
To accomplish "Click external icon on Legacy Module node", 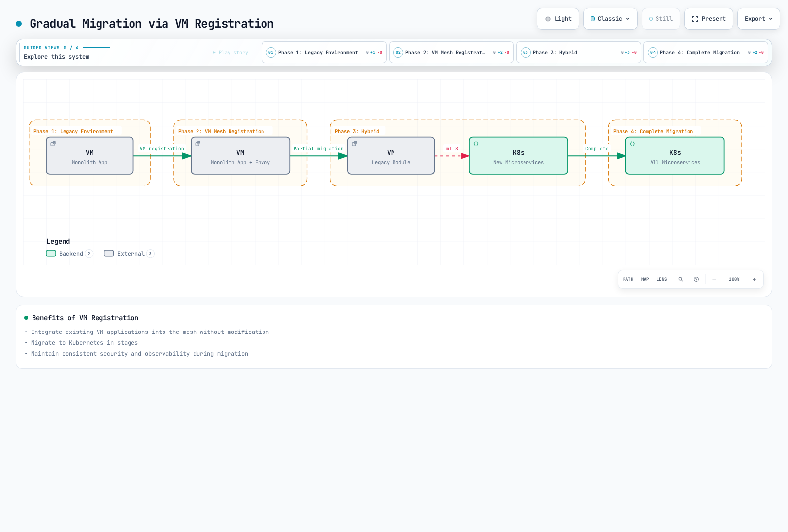I will (355, 144).
